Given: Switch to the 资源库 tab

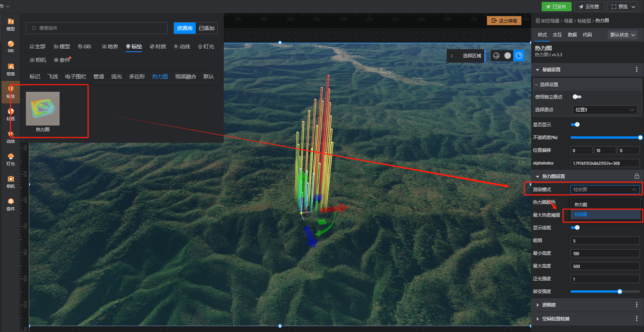Looking at the screenshot, I should click(184, 28).
